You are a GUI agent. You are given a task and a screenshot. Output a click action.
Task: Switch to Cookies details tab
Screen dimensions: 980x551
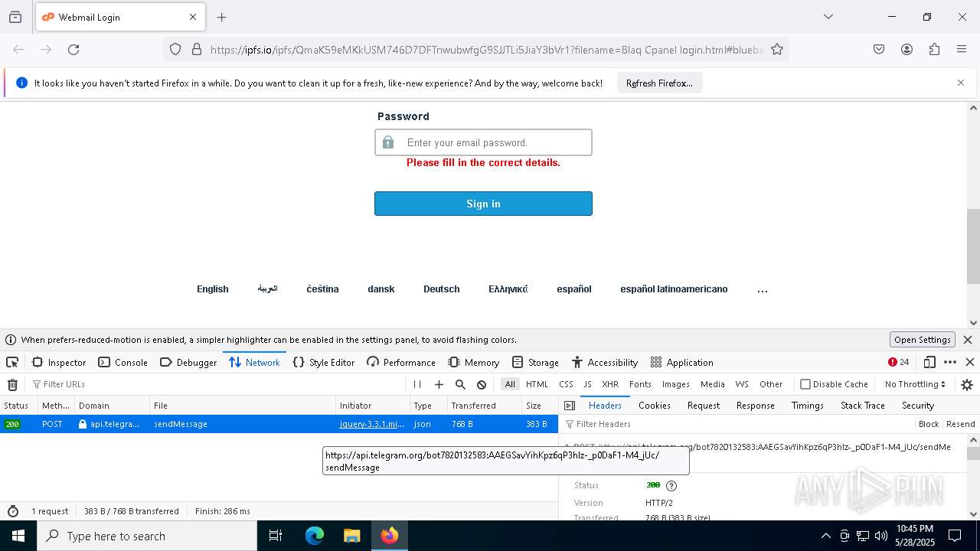pyautogui.click(x=655, y=406)
